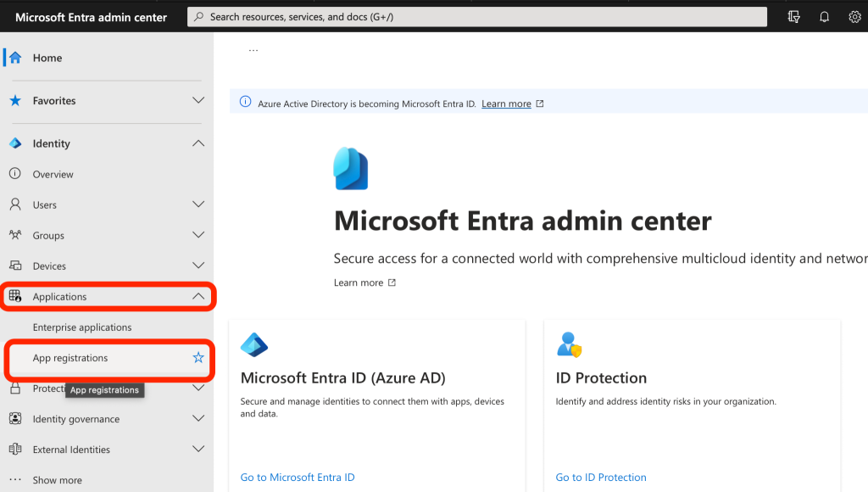Expand the Favorites section chevron
This screenshot has width=868, height=492.
point(198,100)
